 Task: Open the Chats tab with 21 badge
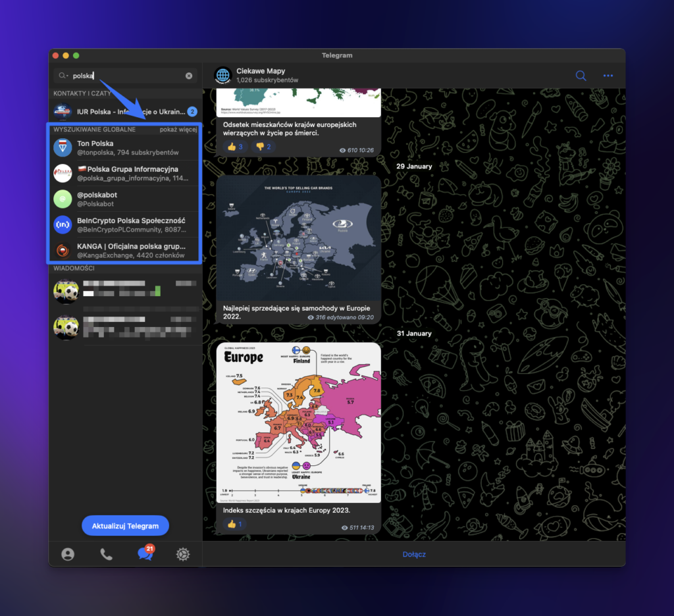[x=145, y=554]
